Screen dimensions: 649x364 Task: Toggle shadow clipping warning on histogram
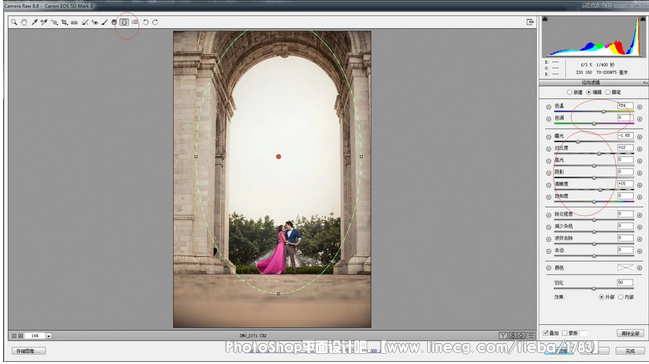(x=545, y=19)
